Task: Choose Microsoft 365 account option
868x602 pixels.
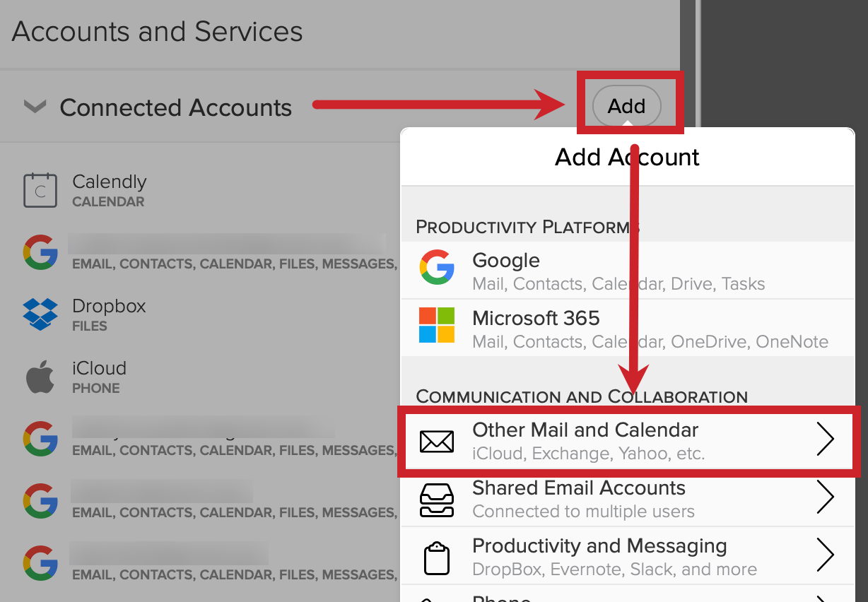Action: click(628, 328)
